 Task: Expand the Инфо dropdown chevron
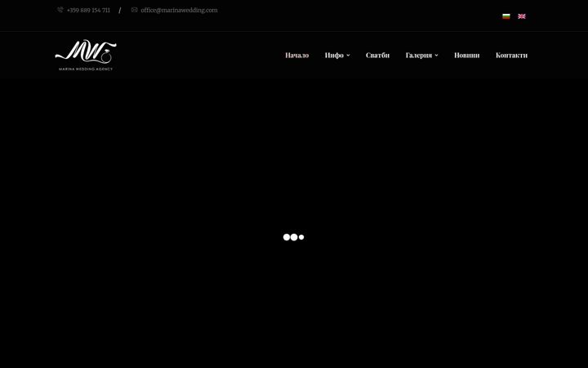[348, 56]
